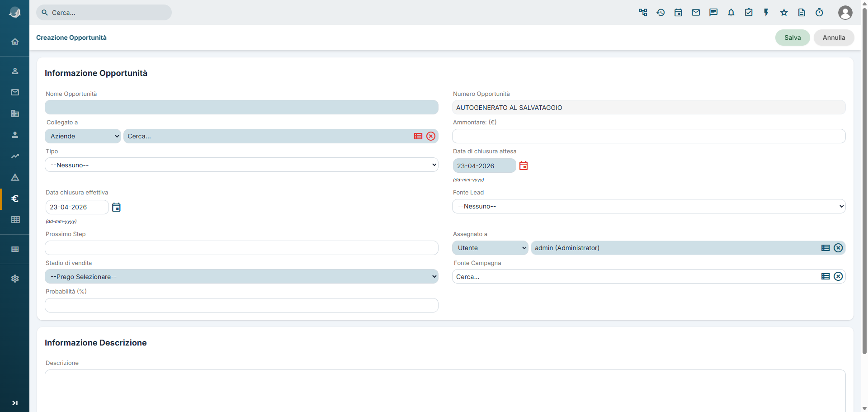Open the lightning bolt quick actions icon

766,13
